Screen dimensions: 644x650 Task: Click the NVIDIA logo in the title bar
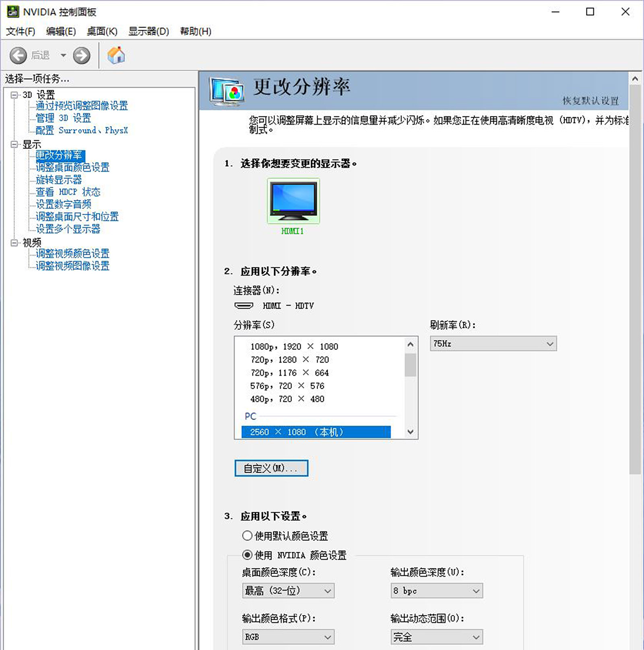pos(13,12)
